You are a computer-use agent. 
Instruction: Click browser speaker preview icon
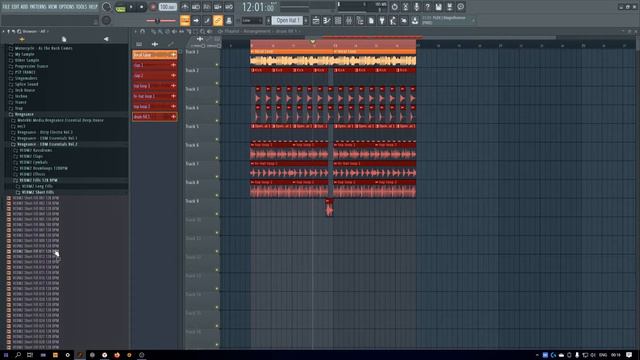106,39
